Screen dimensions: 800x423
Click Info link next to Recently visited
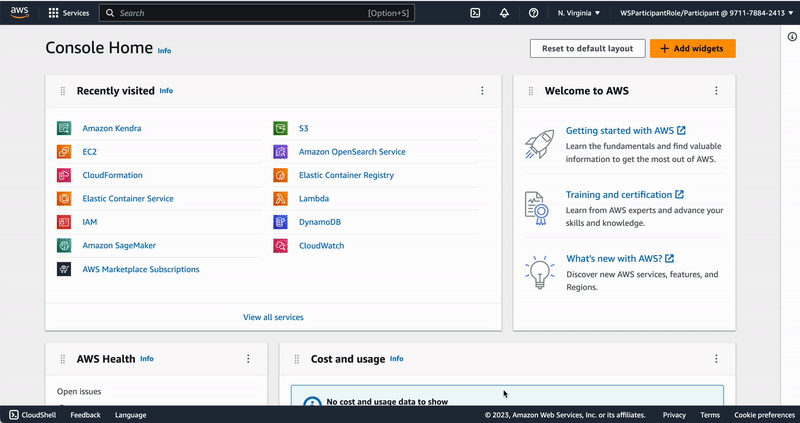166,90
